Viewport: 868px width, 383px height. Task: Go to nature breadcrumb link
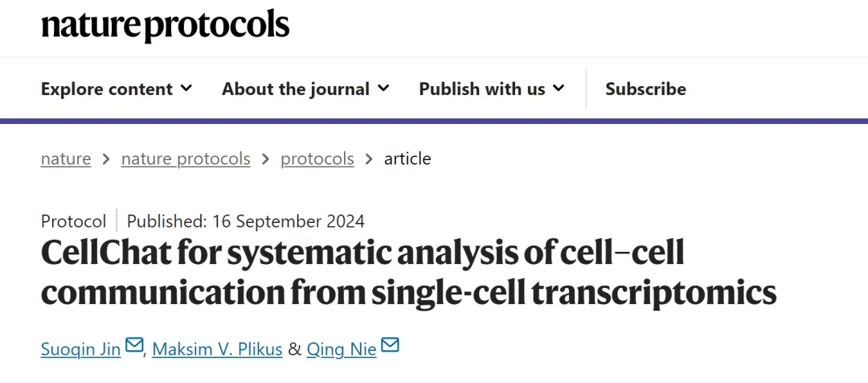coord(66,159)
